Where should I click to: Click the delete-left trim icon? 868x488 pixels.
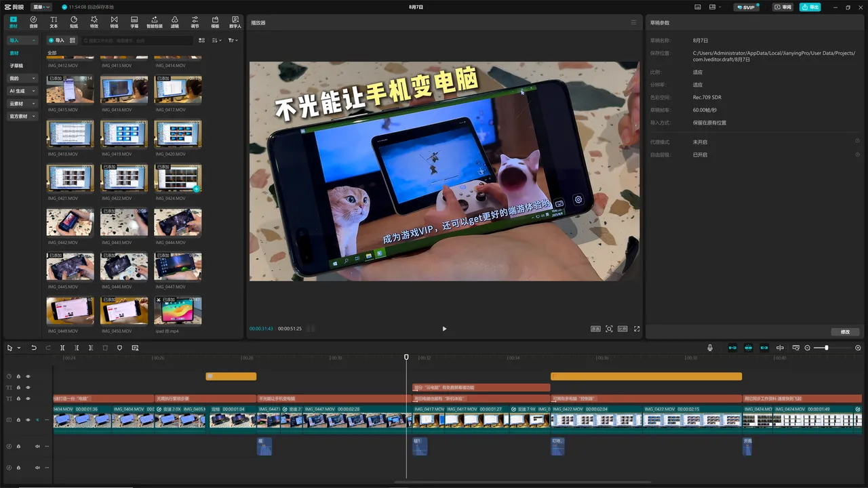click(x=77, y=348)
